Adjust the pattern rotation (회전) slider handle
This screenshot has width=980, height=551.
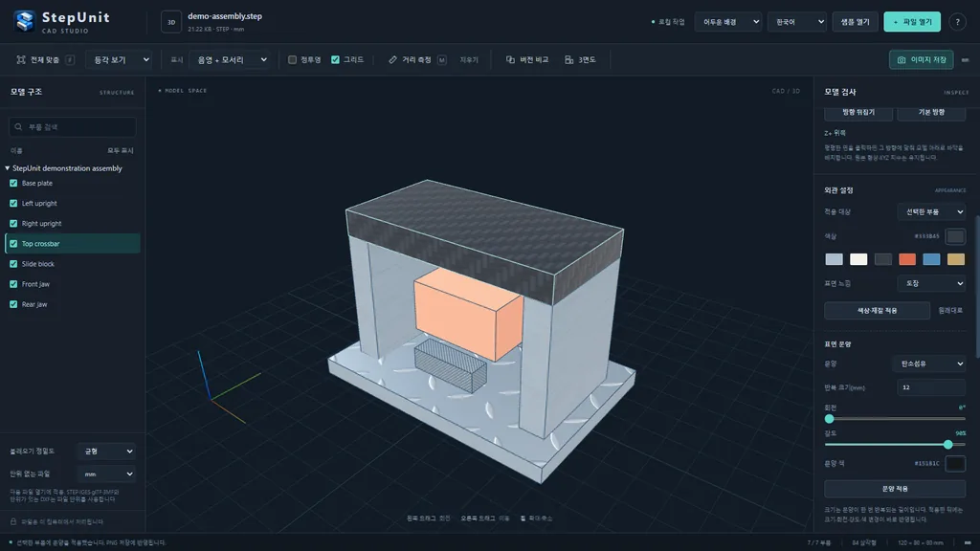(830, 419)
